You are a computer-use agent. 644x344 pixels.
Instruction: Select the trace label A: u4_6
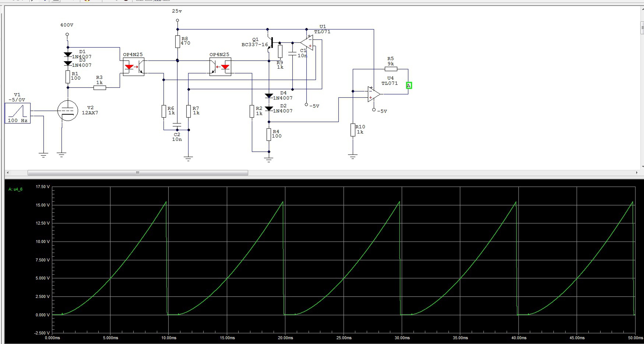click(15, 190)
